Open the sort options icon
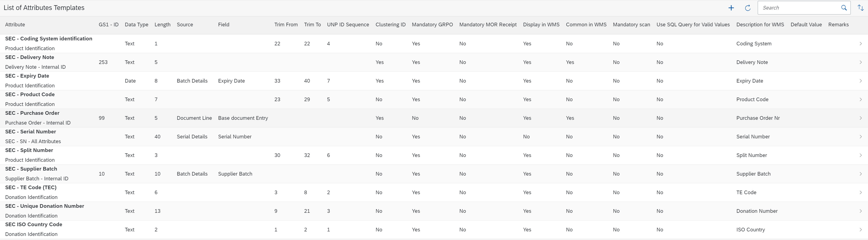 (x=861, y=7)
